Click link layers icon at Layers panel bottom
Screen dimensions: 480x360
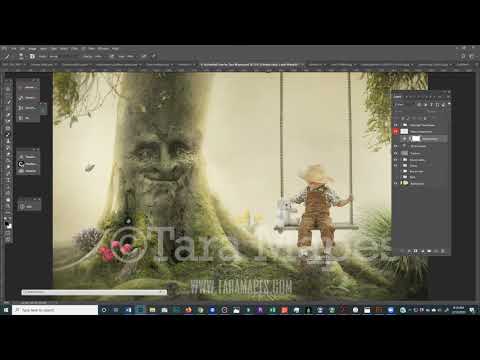(402, 251)
